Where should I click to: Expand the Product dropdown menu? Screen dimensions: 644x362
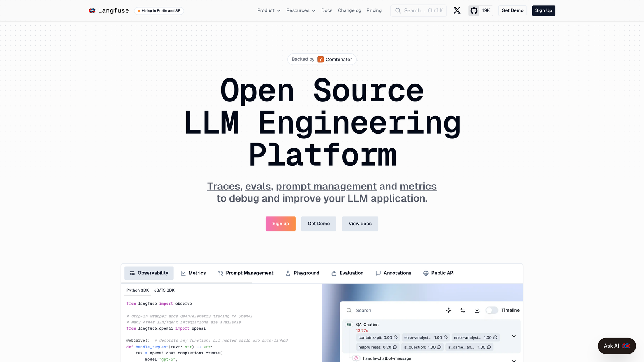coord(268,11)
